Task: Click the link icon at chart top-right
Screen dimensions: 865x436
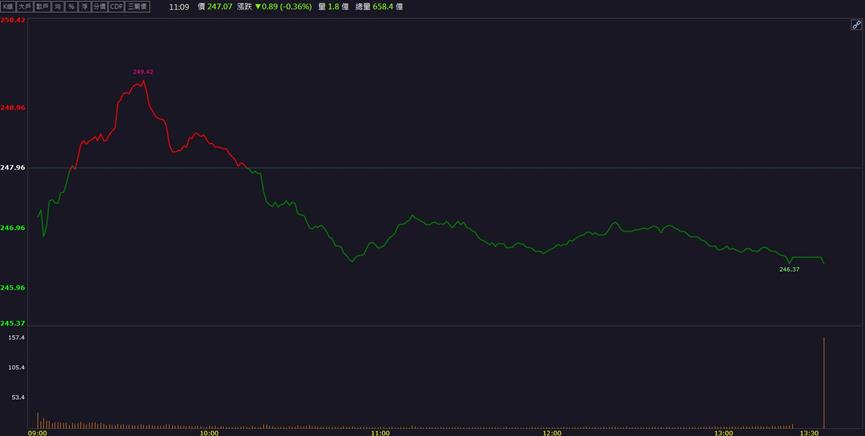Action: click(x=856, y=24)
